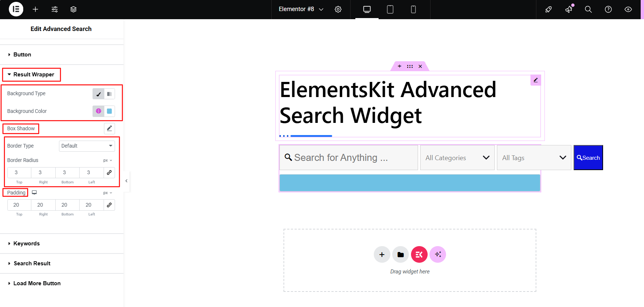644x307 pixels.
Task: Edit Box Shadow with the pencil icon
Action: (x=109, y=128)
